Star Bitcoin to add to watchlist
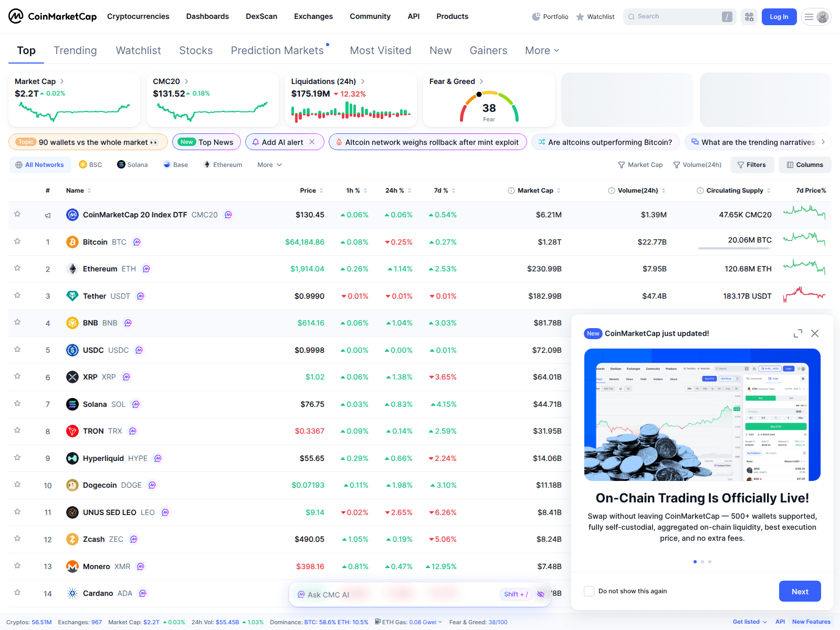Viewport: 840px width, 630px height. click(17, 241)
